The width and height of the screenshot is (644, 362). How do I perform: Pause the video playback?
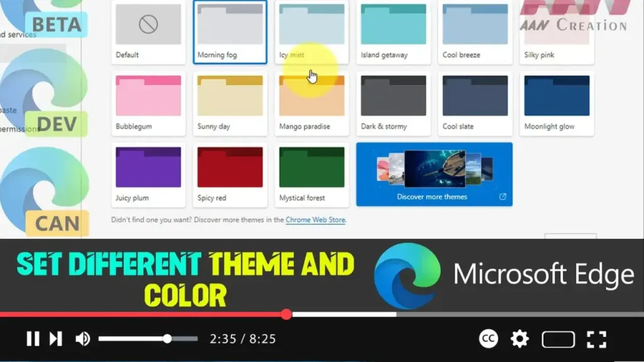pyautogui.click(x=33, y=339)
